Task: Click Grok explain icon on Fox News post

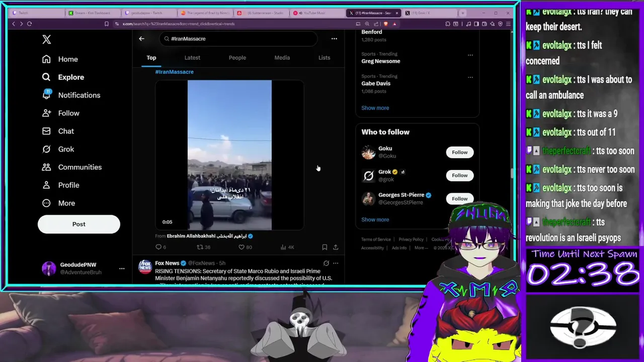Action: (326, 263)
